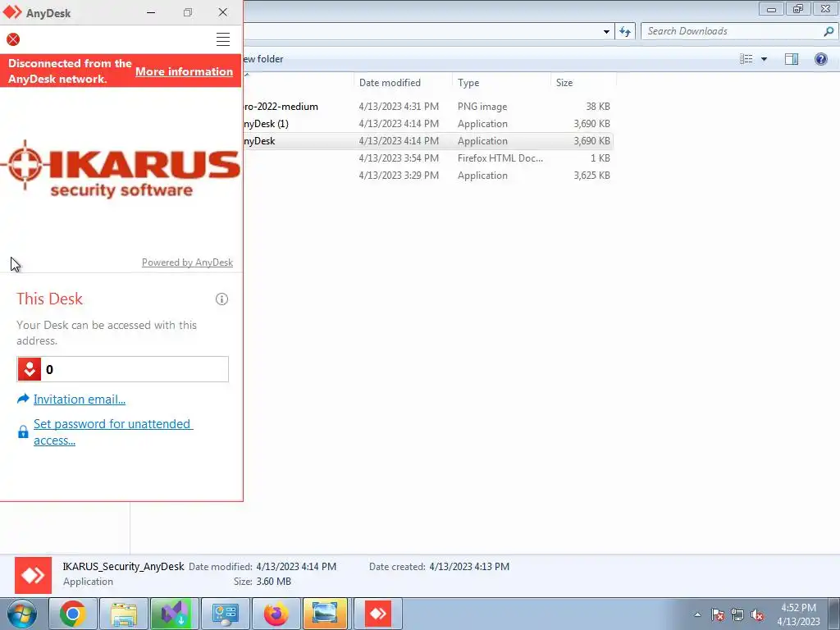Screen dimensions: 840x630
Task: Click the IKARUS_Security_AnyDesk file name
Action: [123, 566]
